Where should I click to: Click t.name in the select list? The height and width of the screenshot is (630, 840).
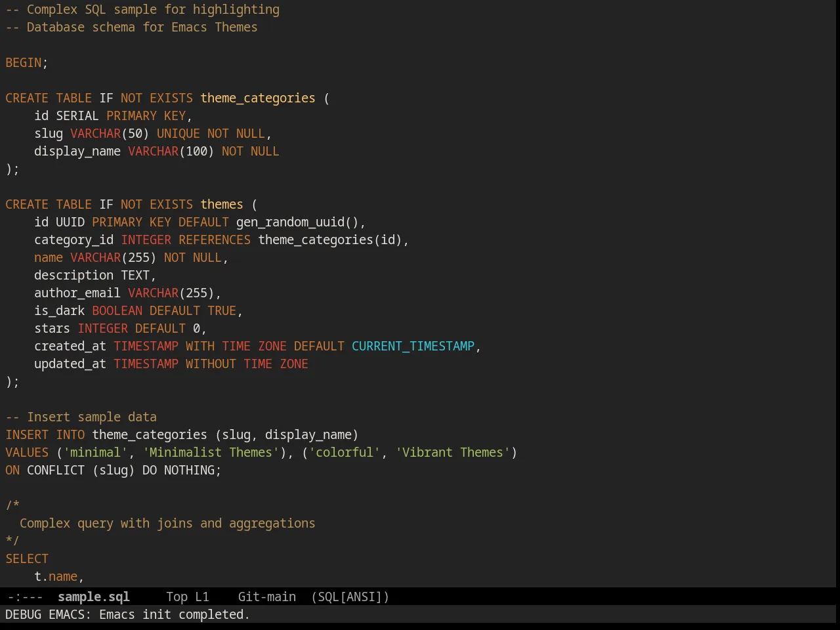pyautogui.click(x=56, y=576)
